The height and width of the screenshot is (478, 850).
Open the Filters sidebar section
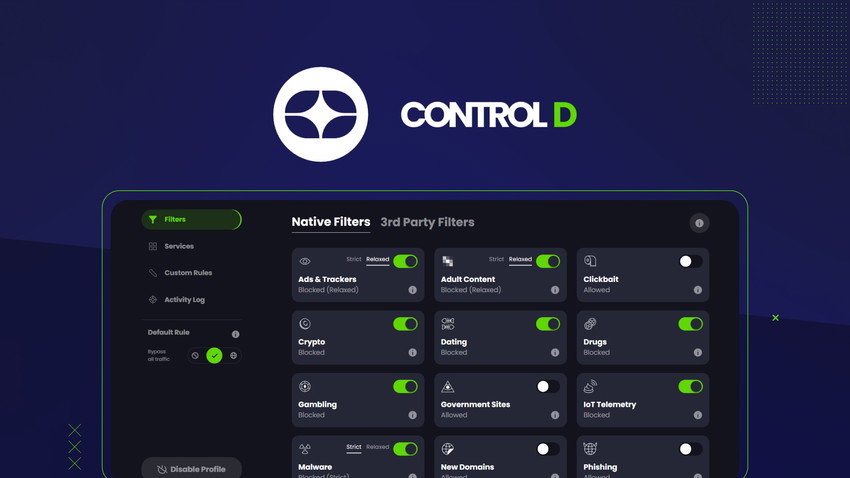191,219
